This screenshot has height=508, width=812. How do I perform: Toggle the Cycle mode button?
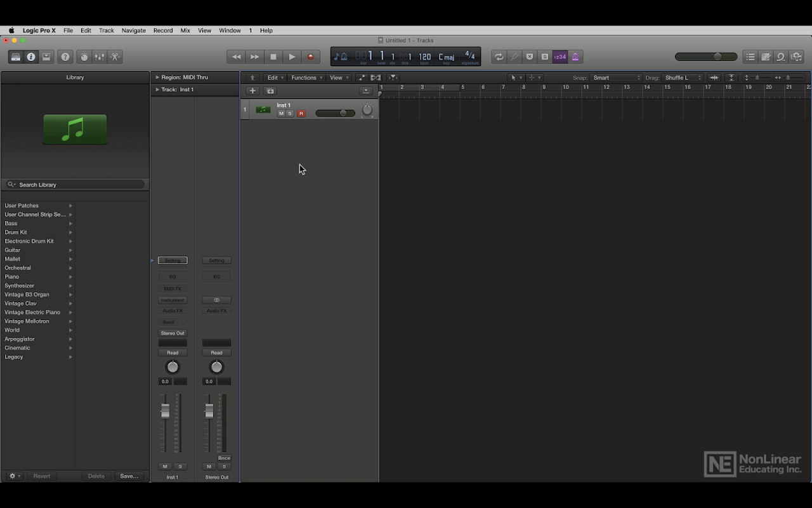(499, 57)
